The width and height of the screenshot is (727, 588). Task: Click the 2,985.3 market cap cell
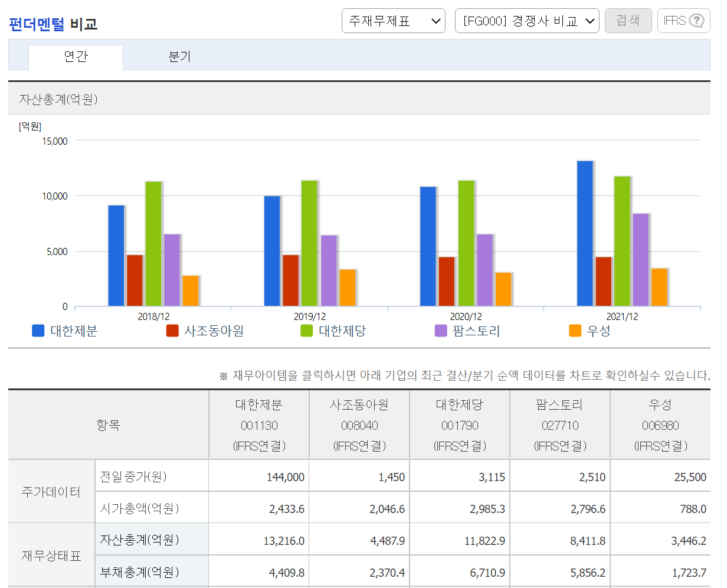[460, 508]
